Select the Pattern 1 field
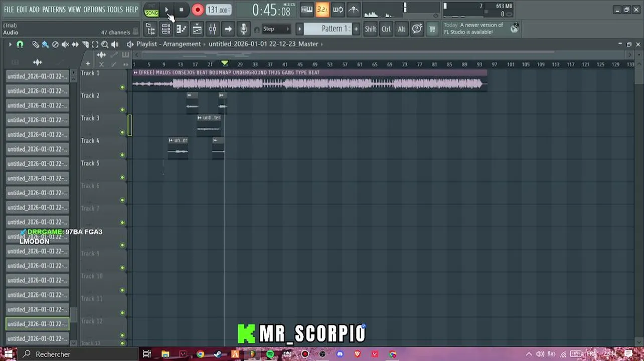This screenshot has width=644, height=361. point(328,29)
